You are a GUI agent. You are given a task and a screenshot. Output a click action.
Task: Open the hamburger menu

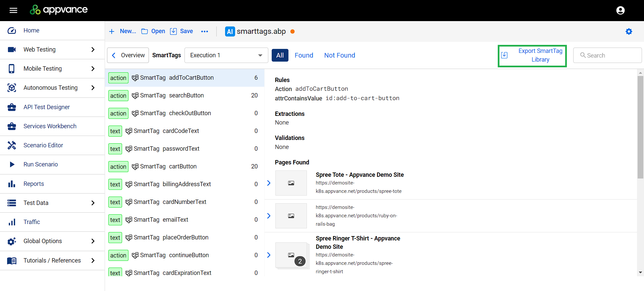(x=13, y=10)
